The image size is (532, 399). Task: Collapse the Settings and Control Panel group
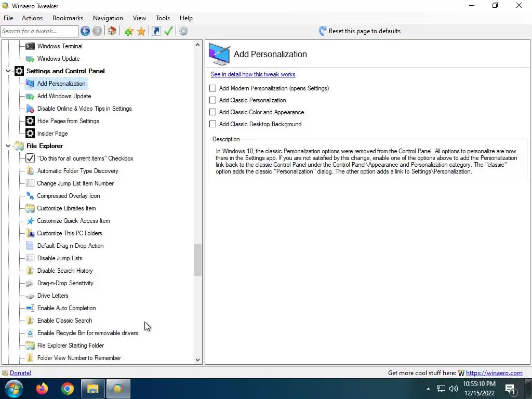coord(8,71)
